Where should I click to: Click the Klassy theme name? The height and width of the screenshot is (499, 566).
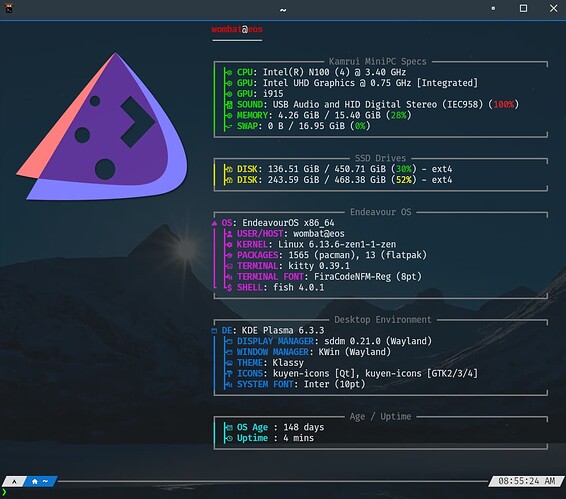tap(288, 363)
